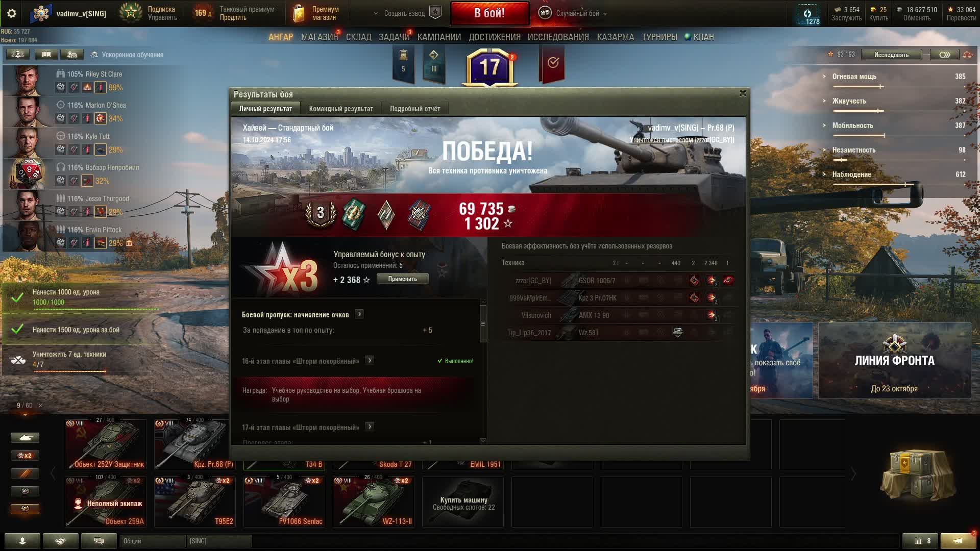Toggle the tank type carousel filter
The height and width of the screenshot is (551, 980).
[24, 438]
